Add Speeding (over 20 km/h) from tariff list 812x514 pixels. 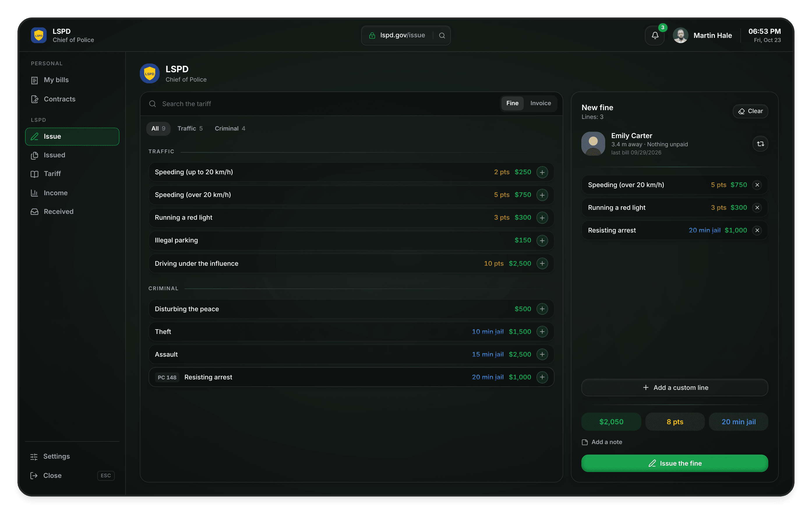pos(542,195)
